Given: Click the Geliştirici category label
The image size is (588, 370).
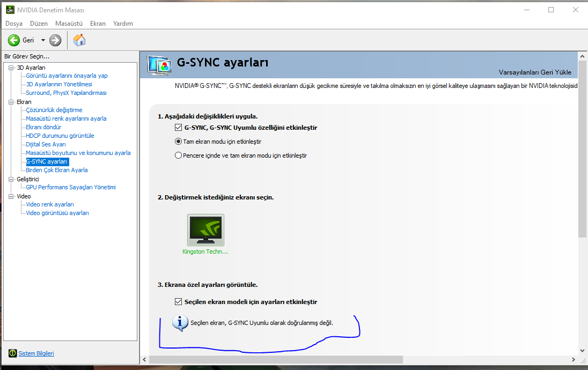Looking at the screenshot, I should pyautogui.click(x=28, y=179).
